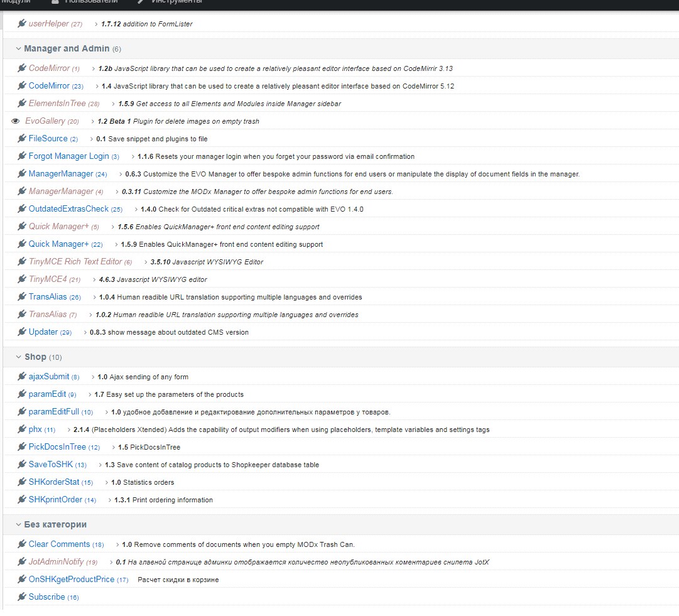
Task: Expand the description arrow for OutdatedExtrasCheck
Action: point(135,209)
